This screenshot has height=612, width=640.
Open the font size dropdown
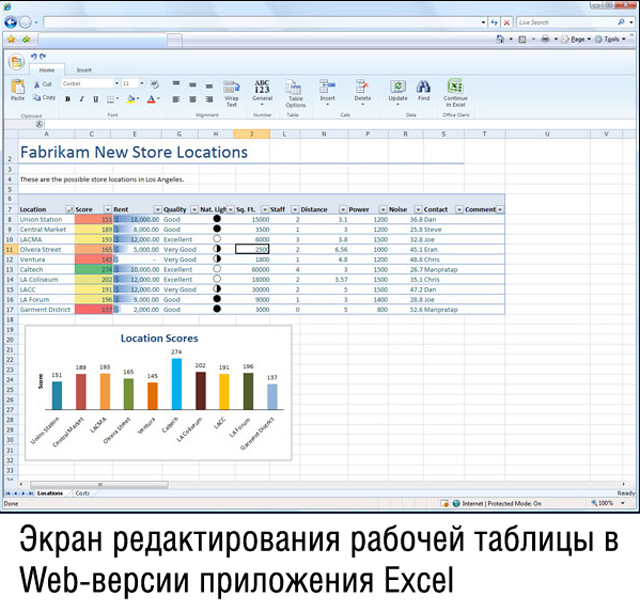click(142, 83)
